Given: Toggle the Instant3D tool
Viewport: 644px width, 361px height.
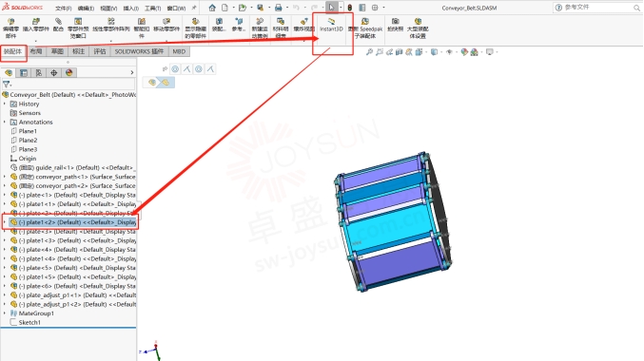Looking at the screenshot, I should point(331,25).
